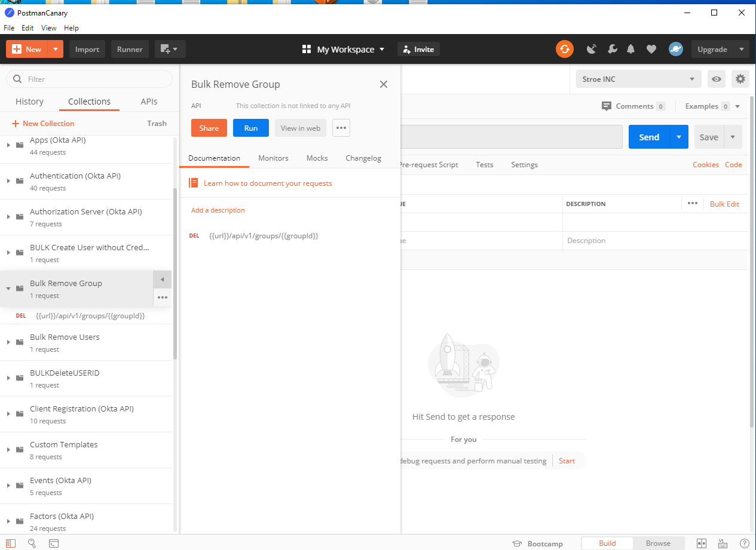The height and width of the screenshot is (550, 756).
Task: Open the notifications bell
Action: pyautogui.click(x=630, y=50)
